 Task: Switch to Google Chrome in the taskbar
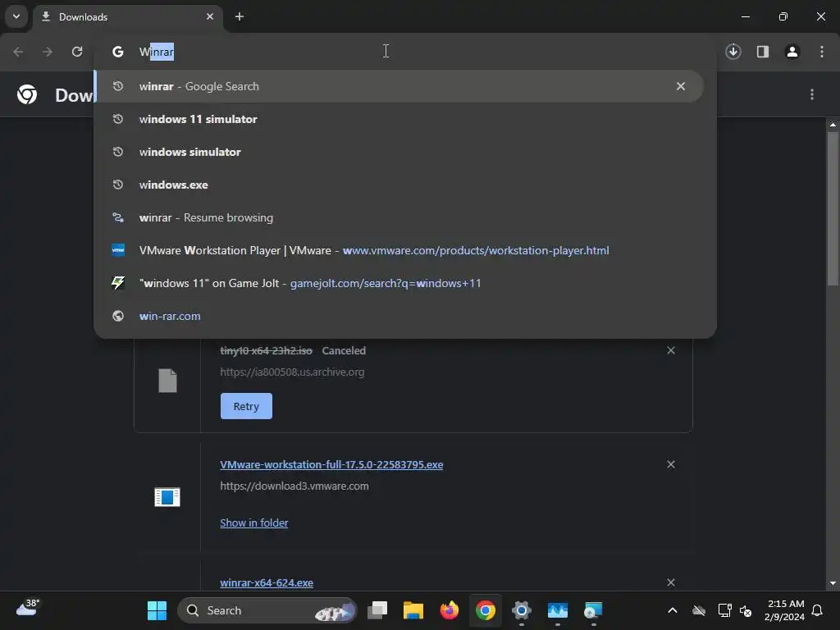click(486, 610)
